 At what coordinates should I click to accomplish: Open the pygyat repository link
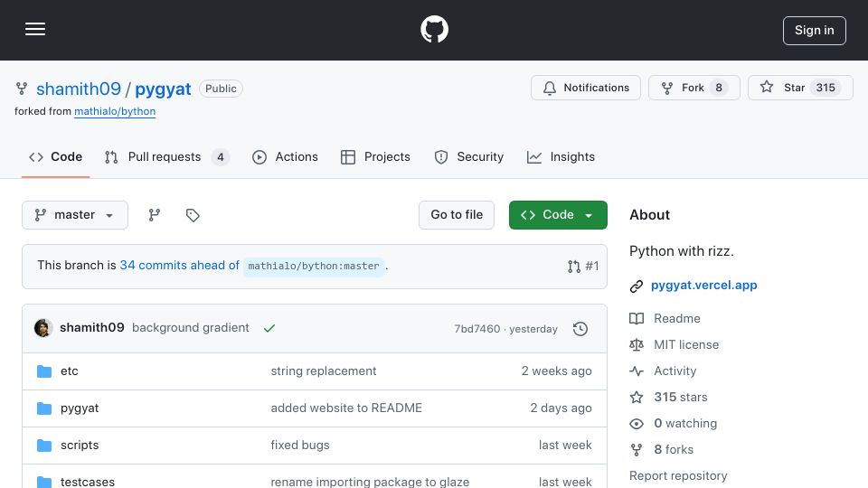[163, 89]
